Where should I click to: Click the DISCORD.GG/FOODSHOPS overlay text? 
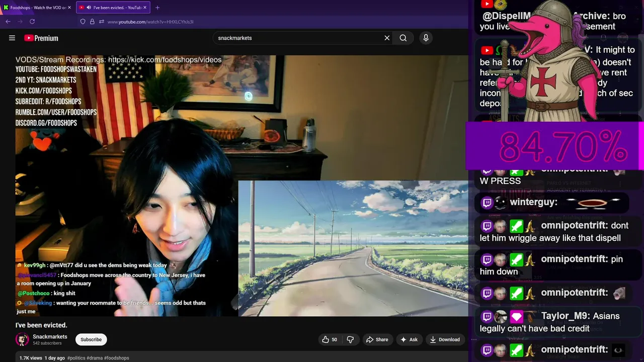[x=46, y=123]
